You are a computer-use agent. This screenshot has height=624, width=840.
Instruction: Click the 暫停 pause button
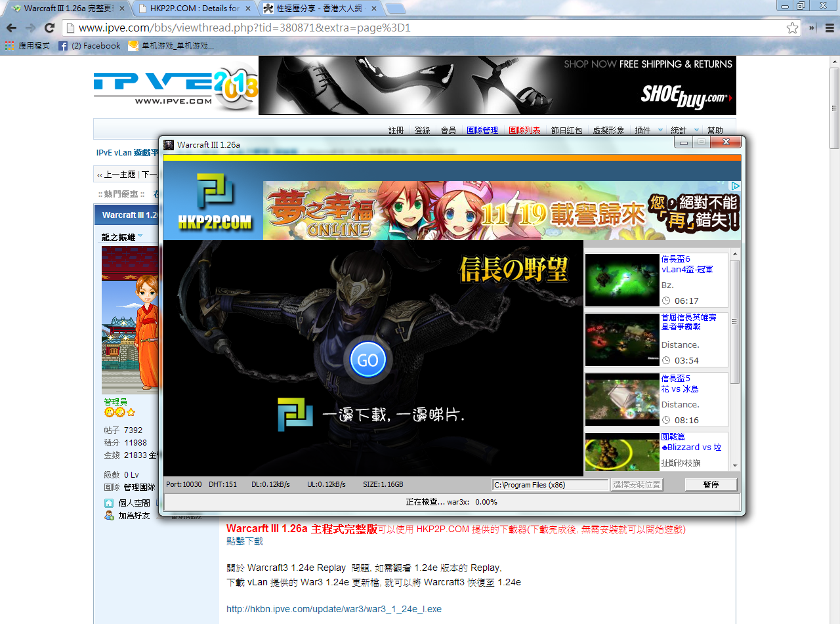click(x=711, y=485)
